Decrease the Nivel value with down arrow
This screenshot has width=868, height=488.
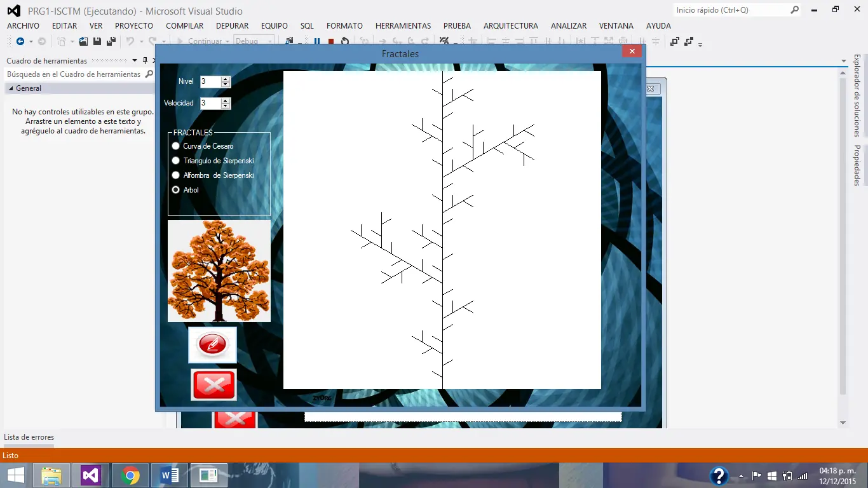(x=226, y=84)
